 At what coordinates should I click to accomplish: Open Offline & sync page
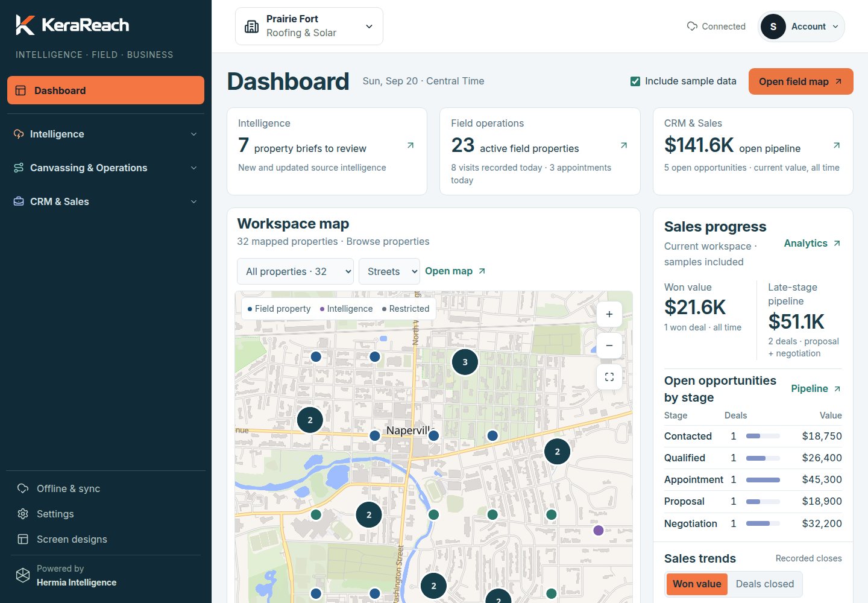pyautogui.click(x=105, y=488)
